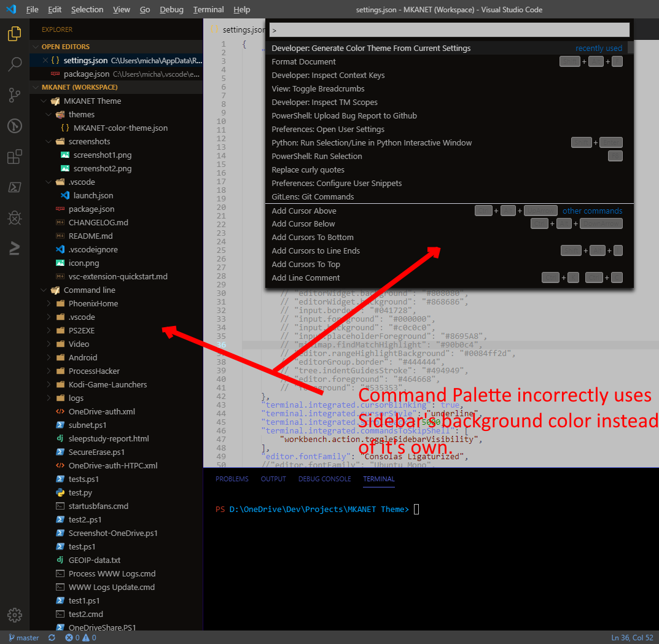Open the Terminal menu
This screenshot has height=644, width=659.
(208, 9)
